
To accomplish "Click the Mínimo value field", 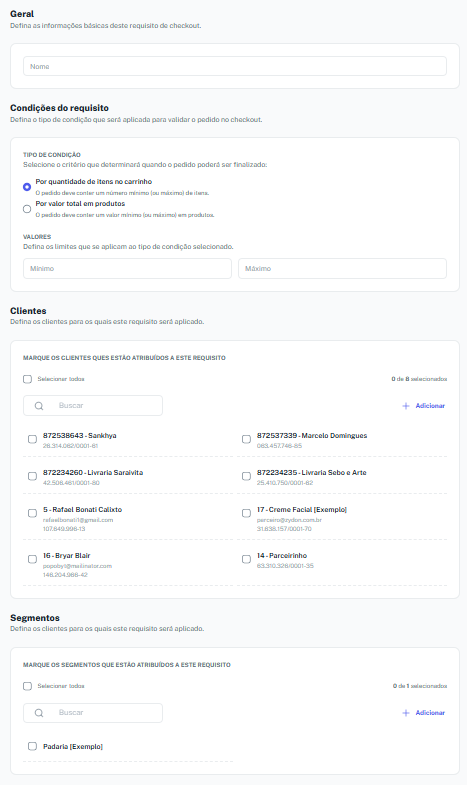I will click(x=127, y=268).
